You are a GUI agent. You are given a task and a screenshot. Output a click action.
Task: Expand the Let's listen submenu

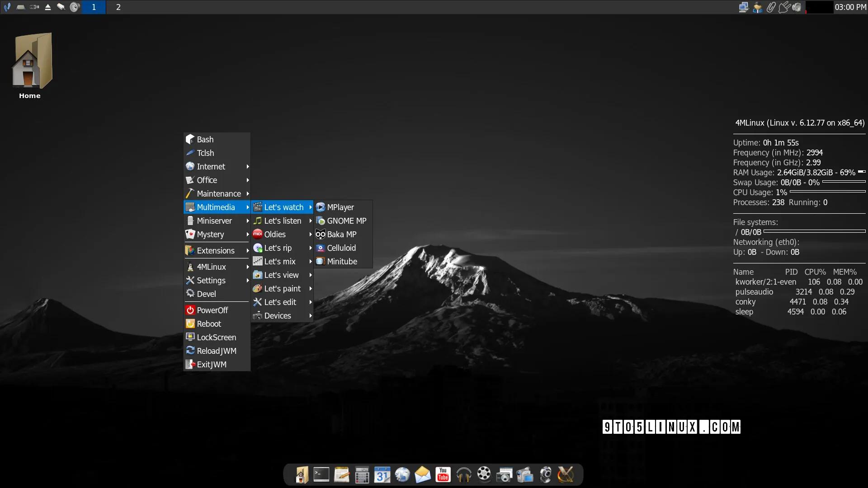tap(283, 221)
